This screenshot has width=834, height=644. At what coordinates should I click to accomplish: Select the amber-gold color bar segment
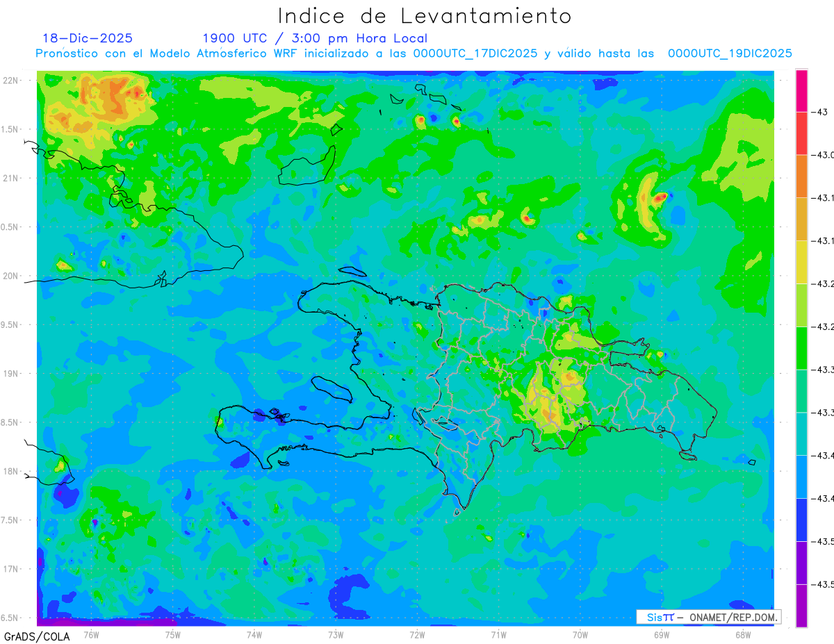[802, 220]
